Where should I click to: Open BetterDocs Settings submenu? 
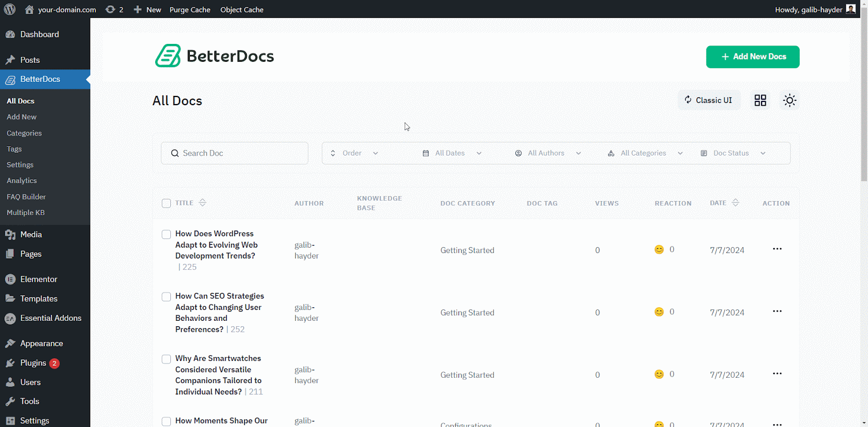(x=20, y=165)
